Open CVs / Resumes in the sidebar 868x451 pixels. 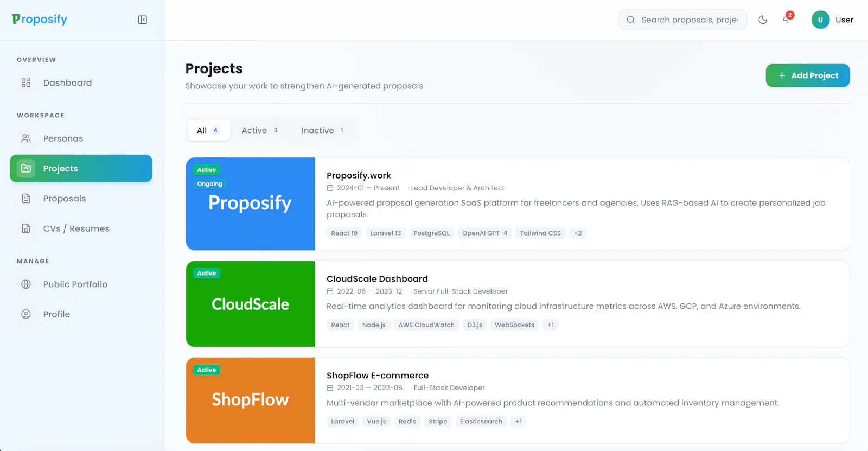[81, 228]
